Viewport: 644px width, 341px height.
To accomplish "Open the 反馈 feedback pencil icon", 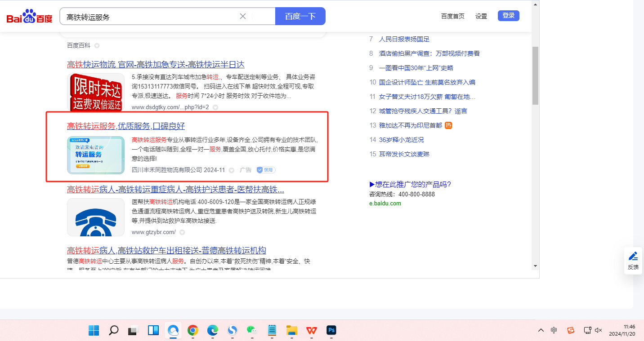I will pos(633,256).
